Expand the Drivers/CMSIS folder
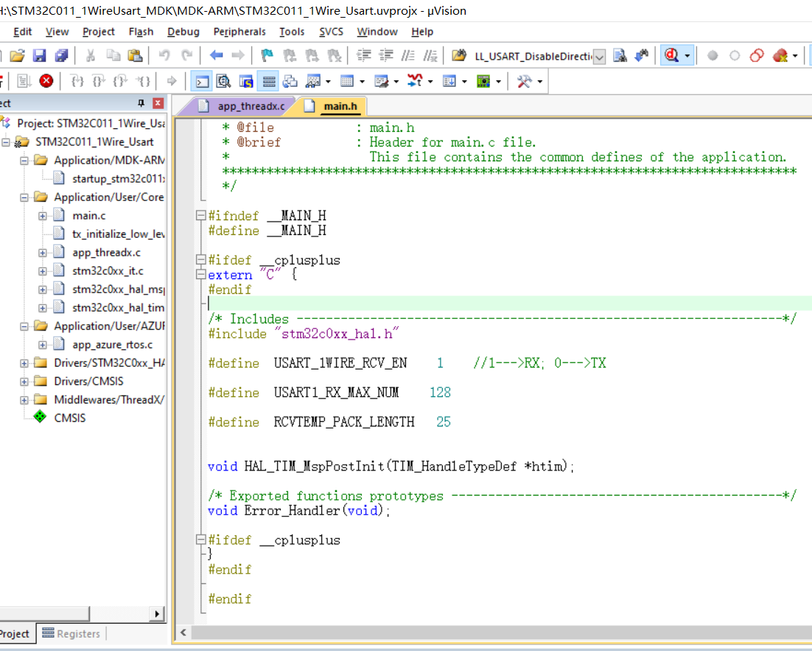The width and height of the screenshot is (812, 651). (24, 381)
